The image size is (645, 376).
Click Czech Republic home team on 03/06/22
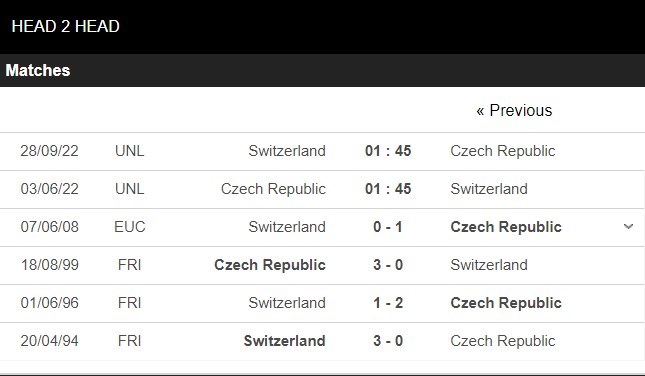(273, 189)
